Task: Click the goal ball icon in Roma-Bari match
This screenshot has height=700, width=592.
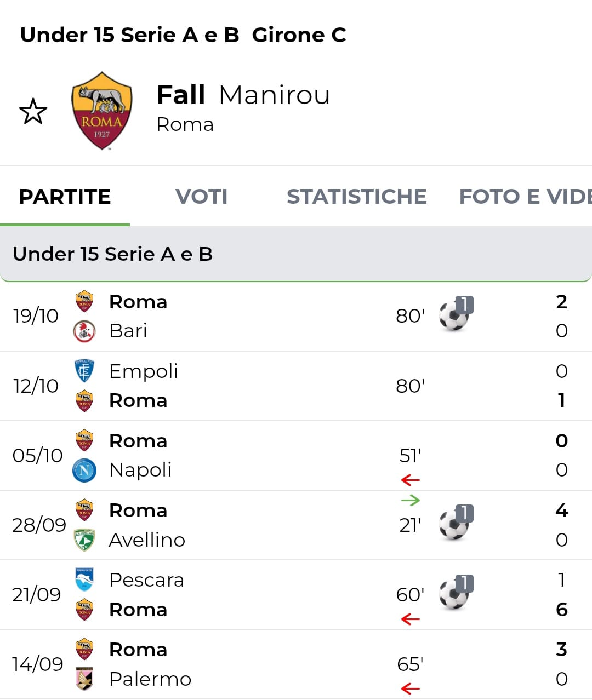Action: click(x=455, y=314)
